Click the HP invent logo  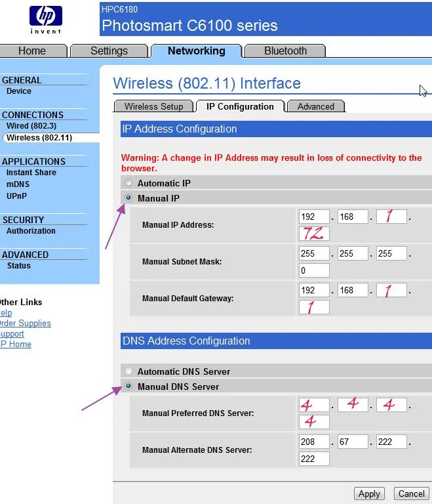tap(46, 20)
